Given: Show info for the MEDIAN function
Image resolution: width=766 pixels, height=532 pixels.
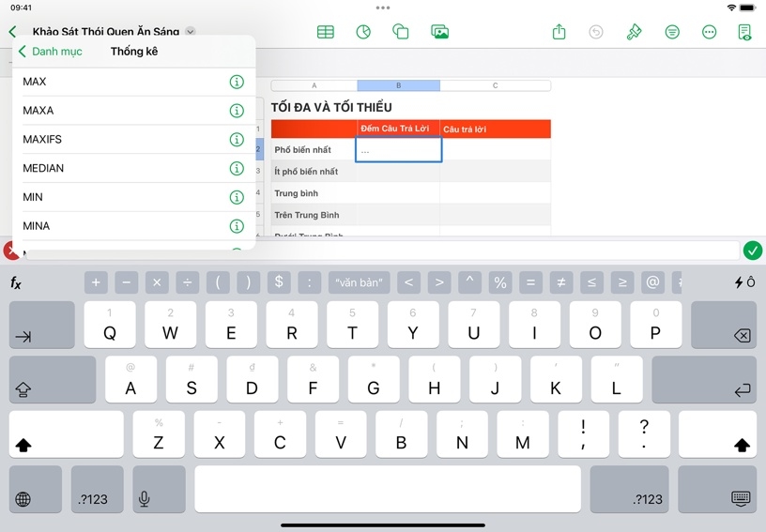Looking at the screenshot, I should click(x=237, y=169).
